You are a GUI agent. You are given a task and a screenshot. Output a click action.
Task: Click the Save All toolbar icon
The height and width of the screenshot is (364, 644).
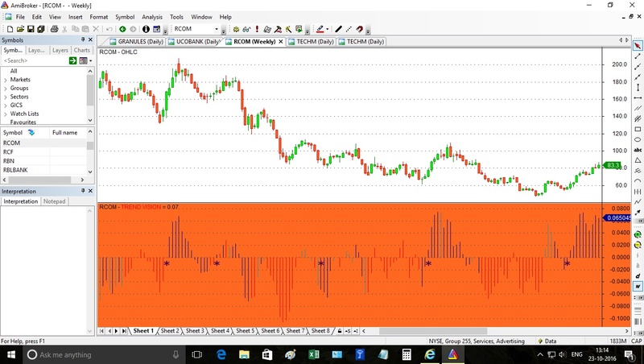41,29
